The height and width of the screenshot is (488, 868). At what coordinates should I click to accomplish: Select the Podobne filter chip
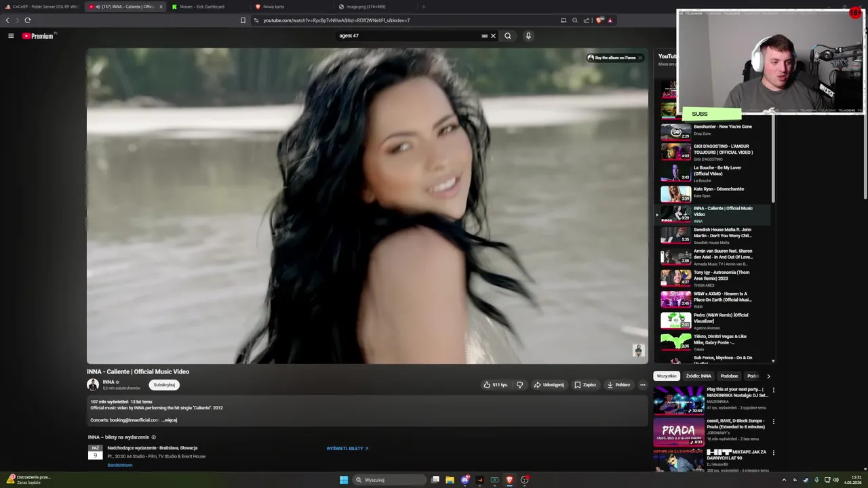(729, 376)
